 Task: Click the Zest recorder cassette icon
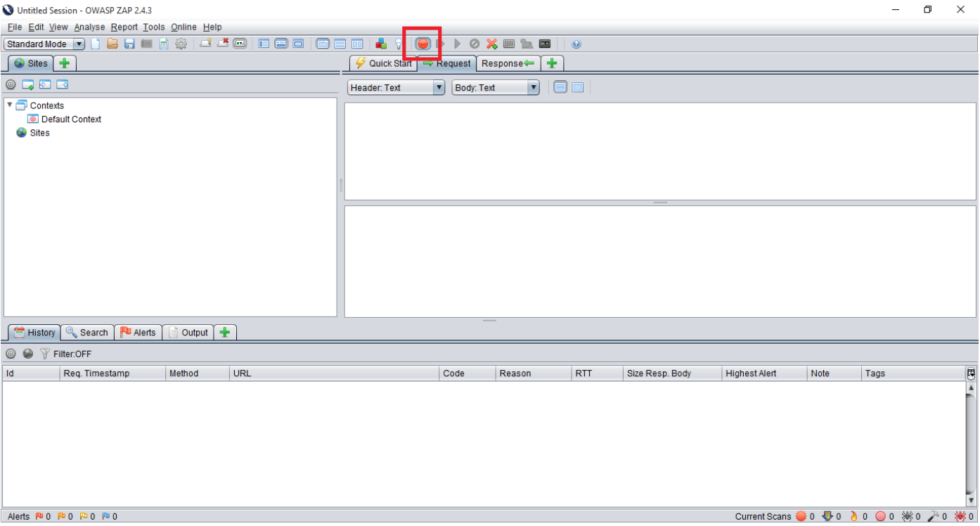tap(545, 44)
